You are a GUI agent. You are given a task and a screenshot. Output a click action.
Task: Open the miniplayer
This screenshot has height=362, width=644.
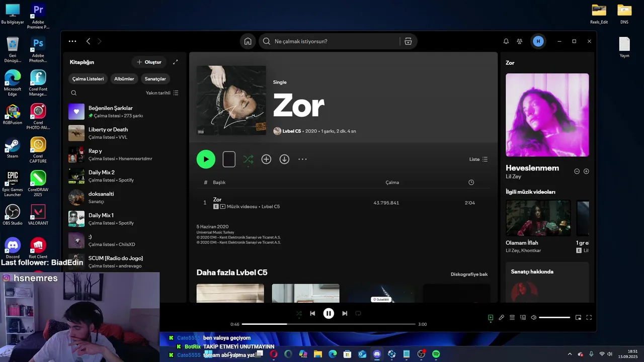pos(578,317)
